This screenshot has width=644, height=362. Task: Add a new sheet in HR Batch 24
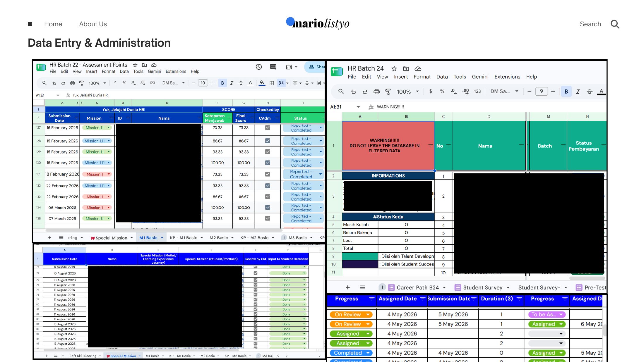click(348, 287)
